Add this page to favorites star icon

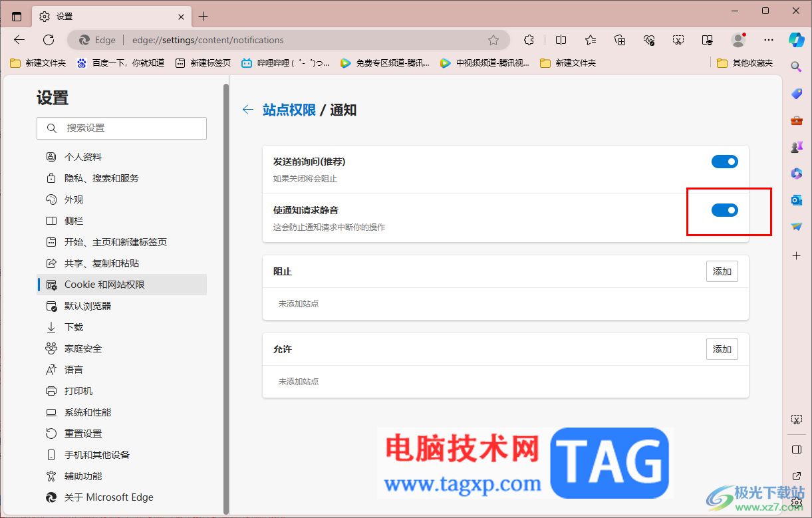493,40
